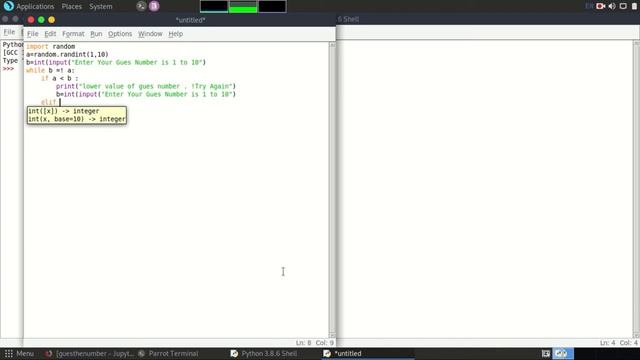Click the editor vertical scrollbar
Screen dimensions: 640x360
[x=332, y=190]
